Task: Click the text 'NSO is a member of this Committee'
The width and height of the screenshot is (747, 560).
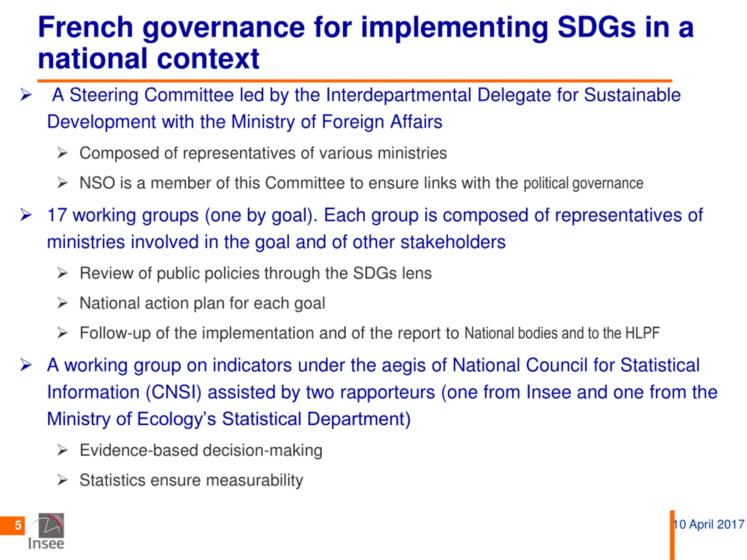Action: point(212,183)
